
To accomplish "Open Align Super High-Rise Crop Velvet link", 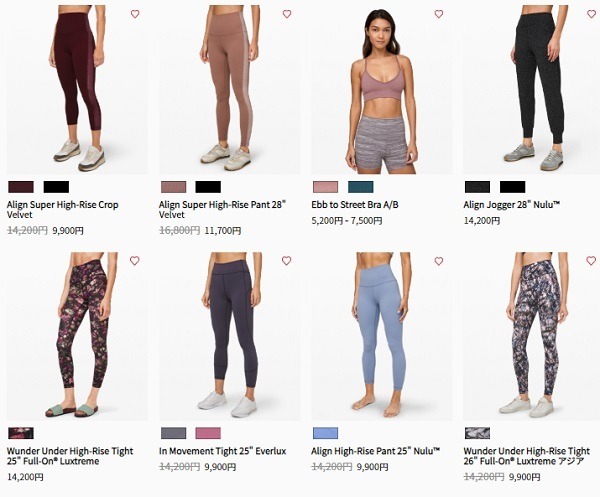I will click(62, 210).
